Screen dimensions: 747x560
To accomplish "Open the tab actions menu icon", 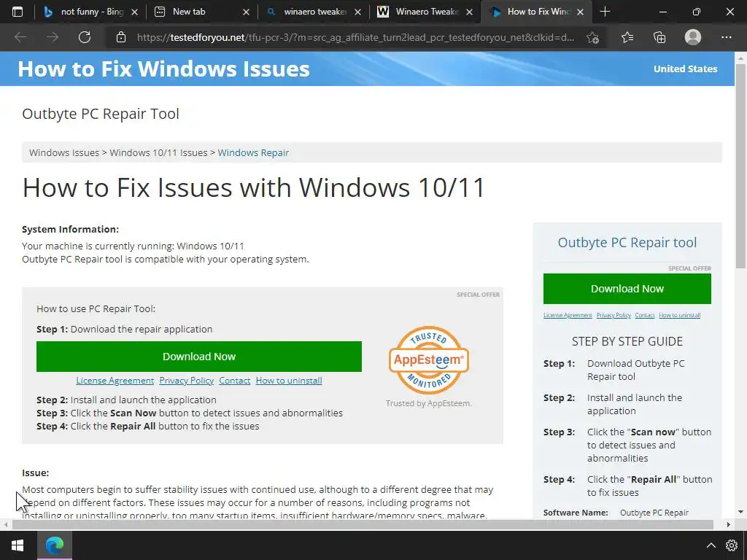I will tap(18, 12).
